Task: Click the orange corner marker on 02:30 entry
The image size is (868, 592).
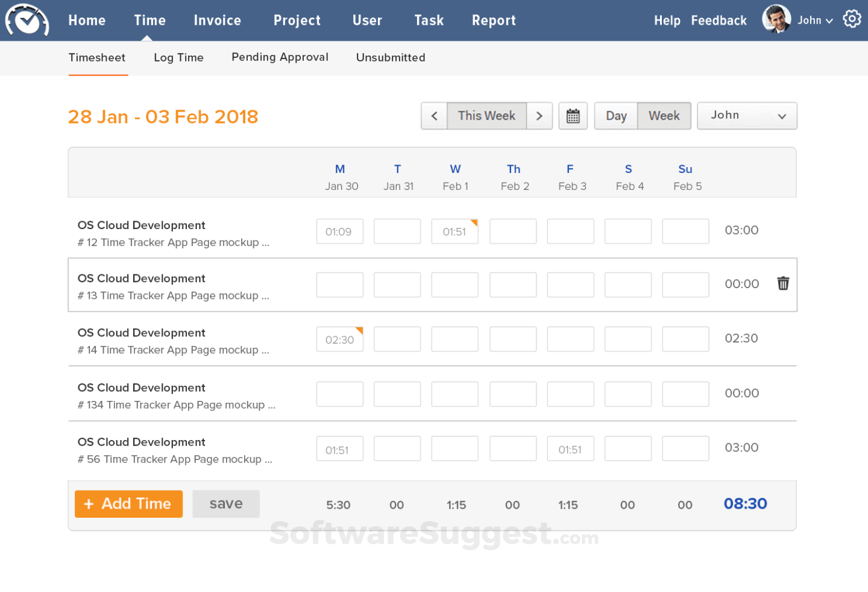Action: coord(360,330)
